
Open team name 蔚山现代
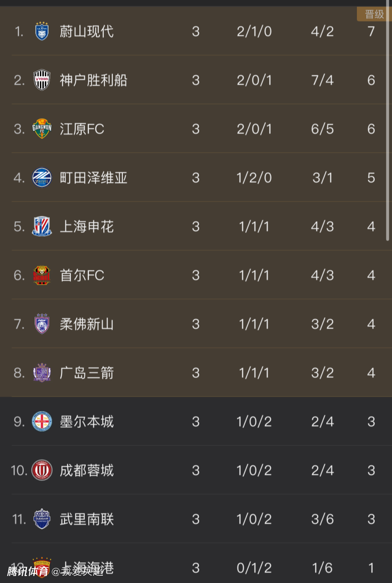click(87, 31)
